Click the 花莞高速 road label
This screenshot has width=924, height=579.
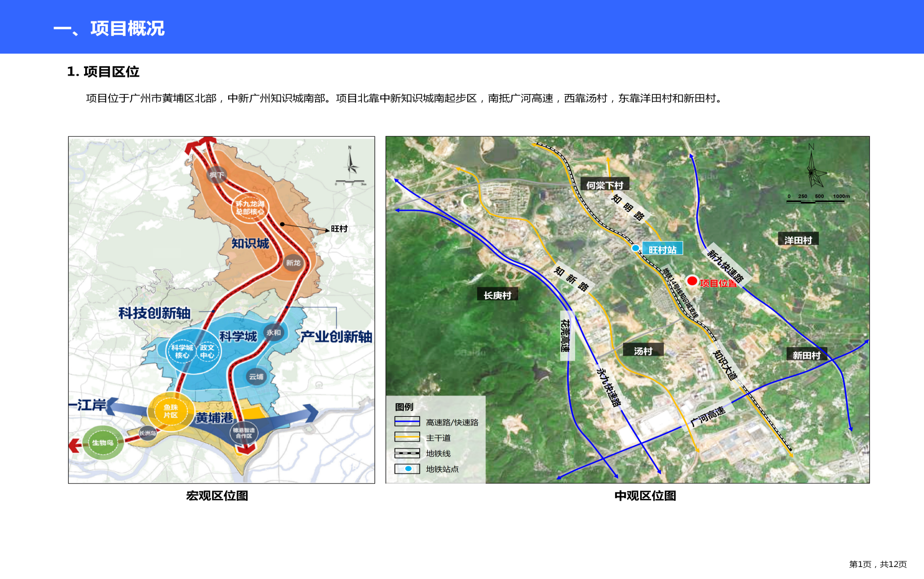[565, 335]
